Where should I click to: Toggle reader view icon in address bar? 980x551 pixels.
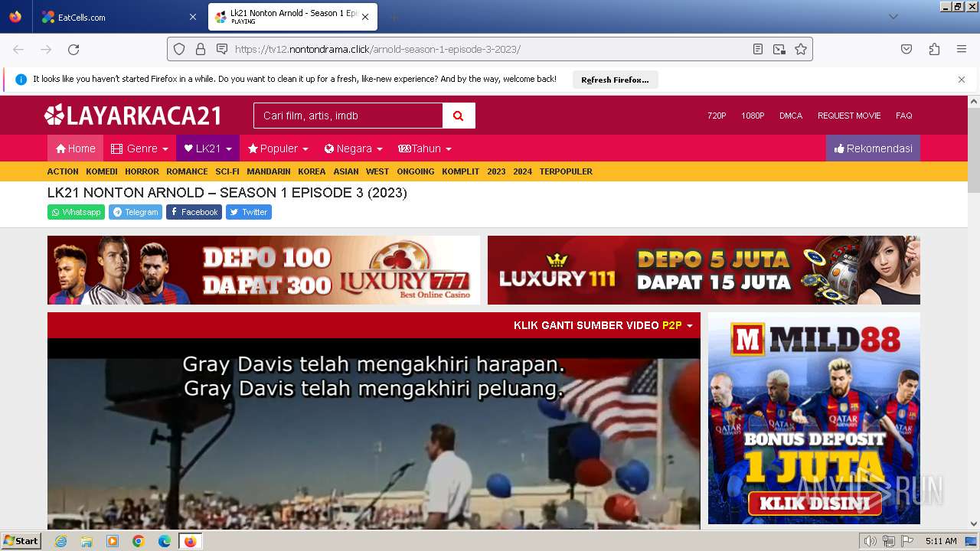758,49
